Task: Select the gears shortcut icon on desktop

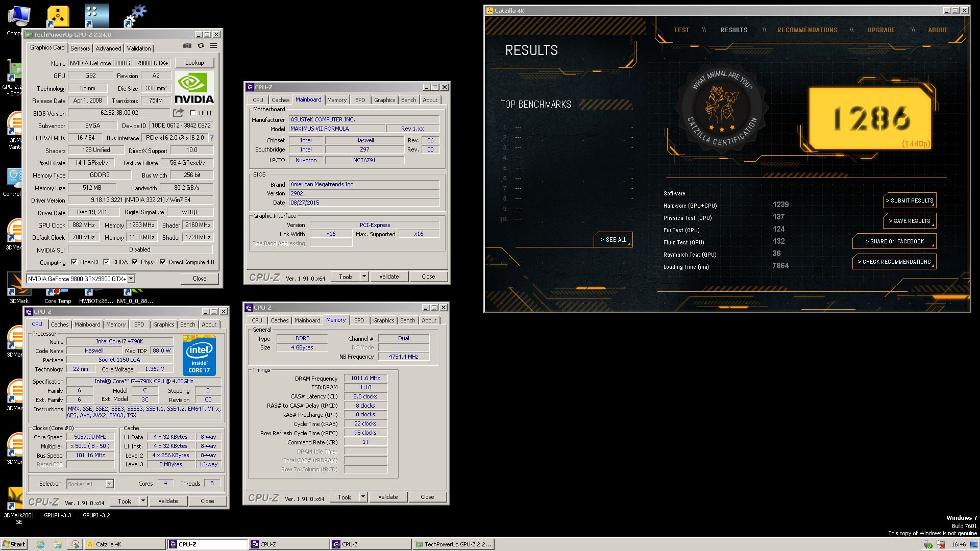Action: point(135,16)
